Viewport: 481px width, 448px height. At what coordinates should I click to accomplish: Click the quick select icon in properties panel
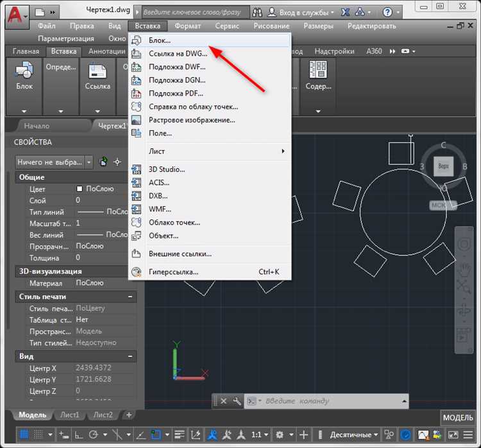tap(104, 162)
